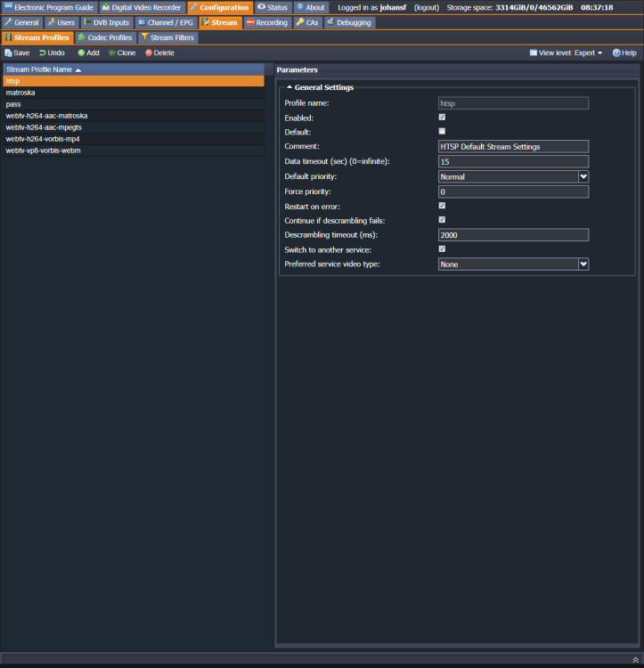Open the Stream Filters tab
644x668 pixels.
coord(167,37)
